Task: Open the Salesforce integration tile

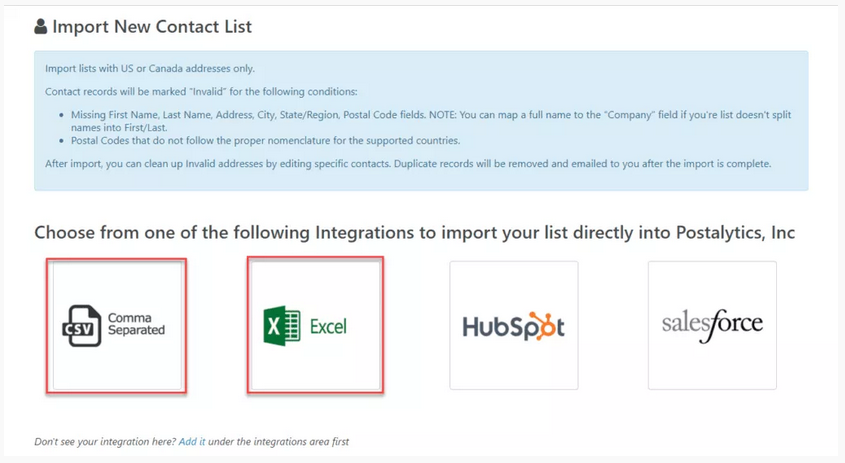Action: point(712,326)
